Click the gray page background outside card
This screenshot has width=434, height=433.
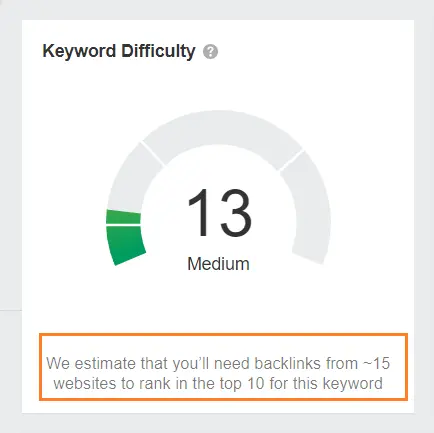pyautogui.click(x=217, y=9)
